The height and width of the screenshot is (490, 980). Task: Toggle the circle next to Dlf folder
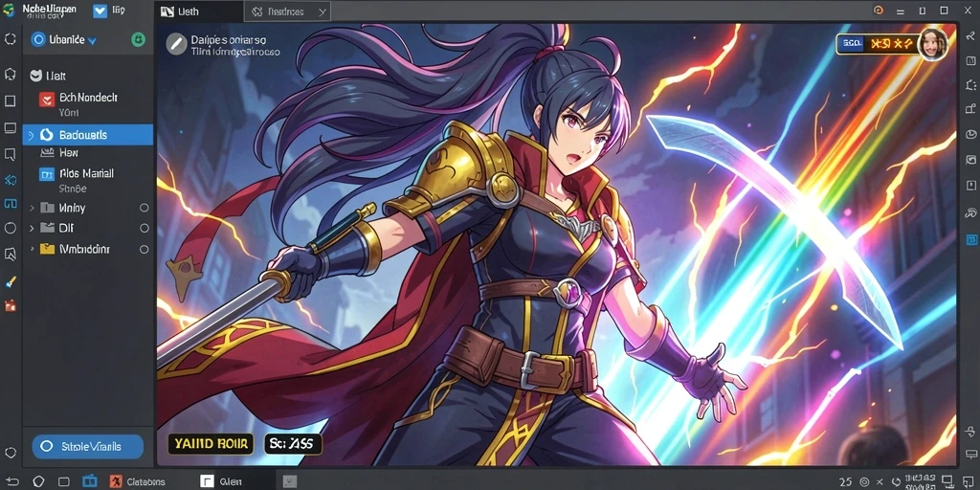[144, 228]
